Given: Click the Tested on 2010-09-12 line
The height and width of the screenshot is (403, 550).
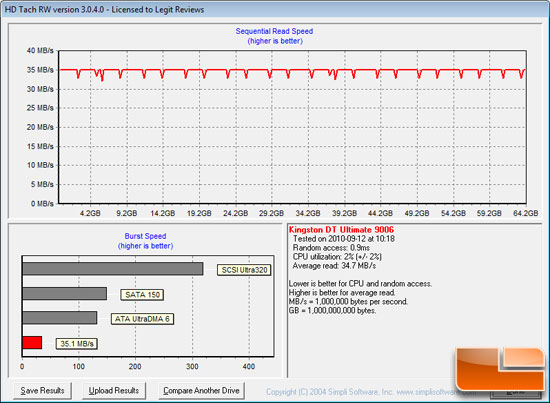Looking at the screenshot, I should point(344,239).
